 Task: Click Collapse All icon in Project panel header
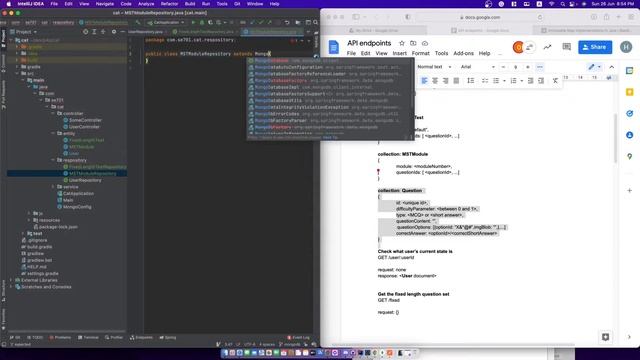(x=103, y=32)
